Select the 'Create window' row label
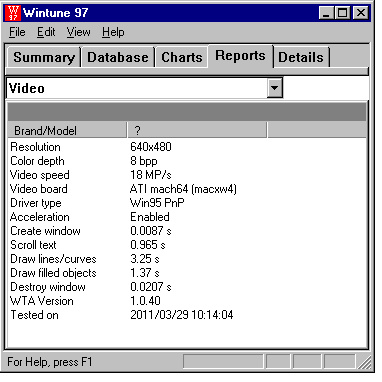 [x=45, y=231]
